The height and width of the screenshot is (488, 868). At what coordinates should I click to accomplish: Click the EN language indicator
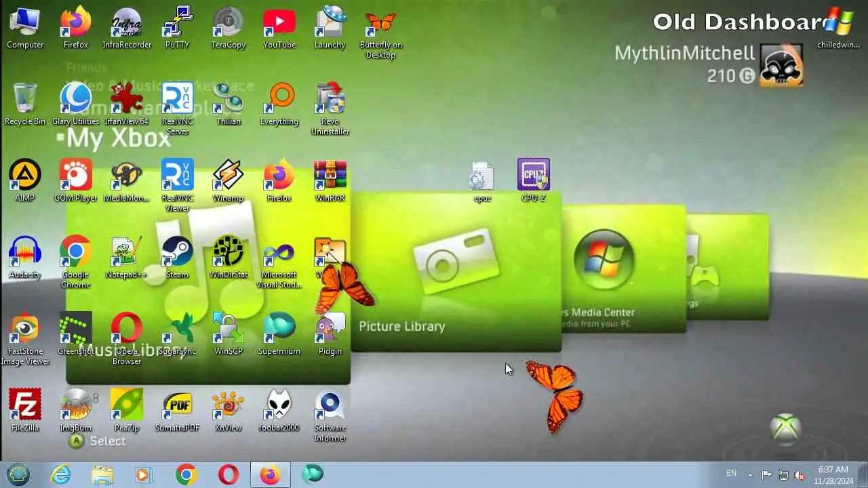click(x=731, y=473)
